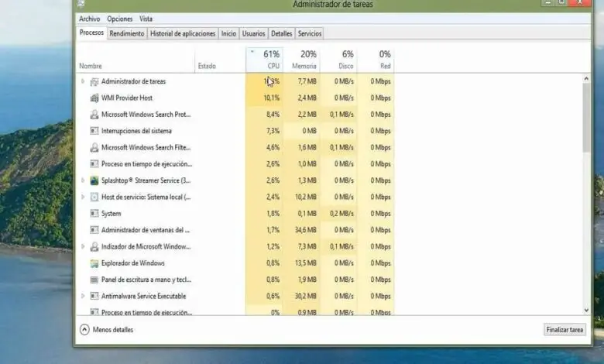Click the scrollbar down arrow

coord(586,310)
